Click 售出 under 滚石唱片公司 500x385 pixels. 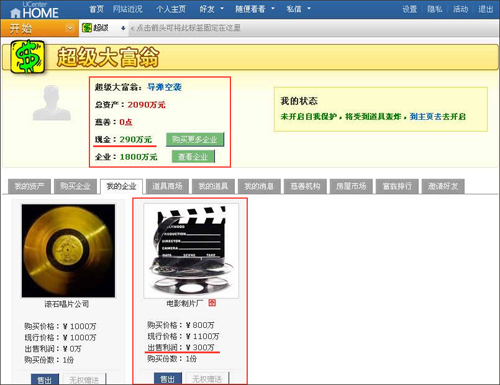[45, 379]
